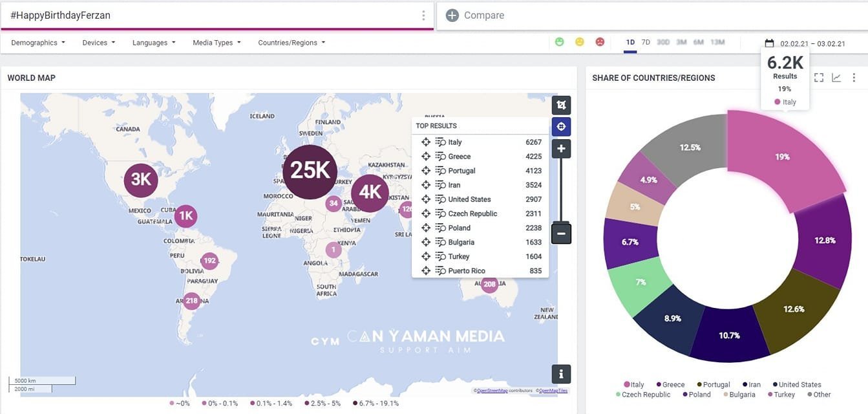The image size is (868, 414).
Task: Toggle the negative sentiment red face filter
Action: [x=600, y=42]
